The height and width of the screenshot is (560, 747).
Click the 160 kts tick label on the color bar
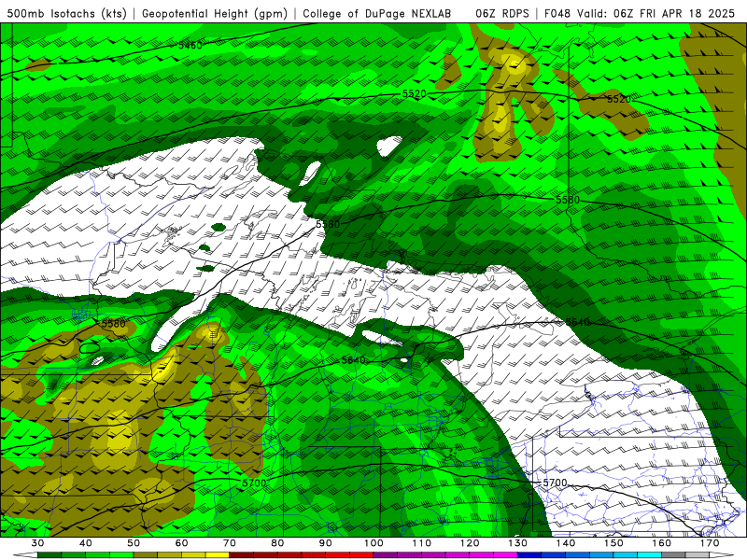pos(662,543)
